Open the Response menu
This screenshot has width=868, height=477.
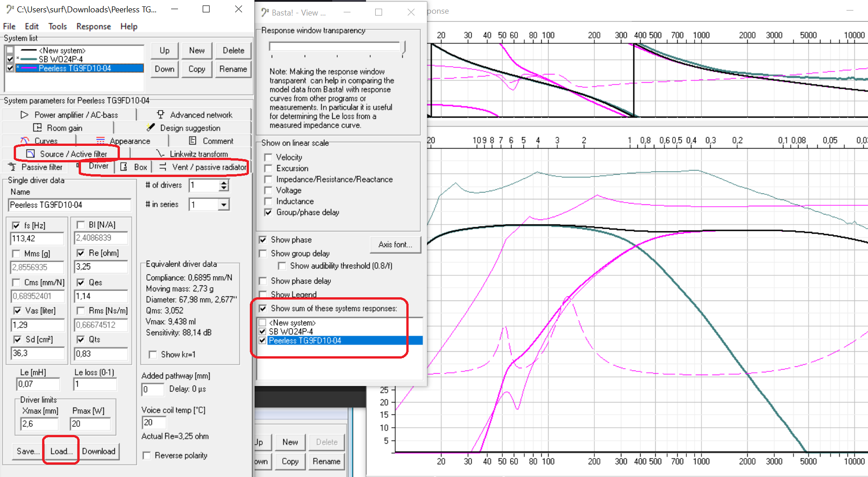(x=93, y=27)
